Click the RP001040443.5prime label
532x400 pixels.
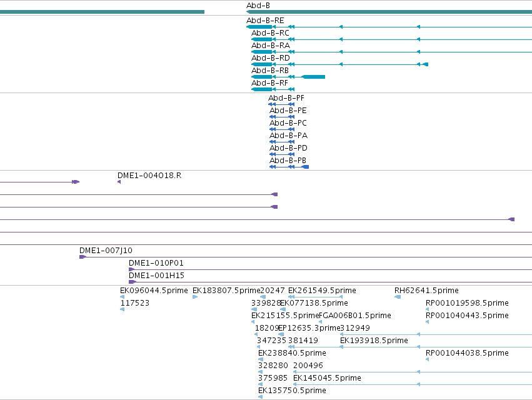point(467,316)
